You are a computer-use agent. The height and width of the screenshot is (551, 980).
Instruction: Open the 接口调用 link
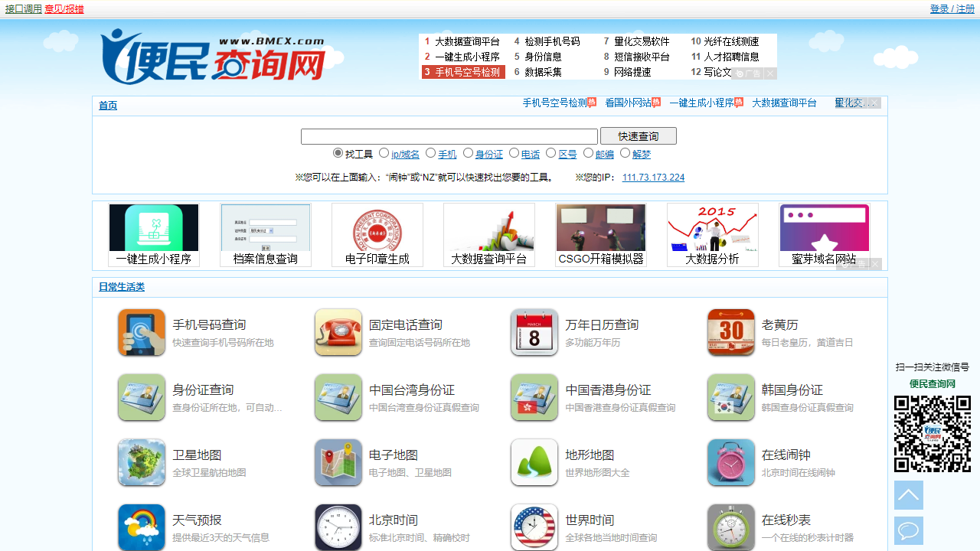point(24,9)
